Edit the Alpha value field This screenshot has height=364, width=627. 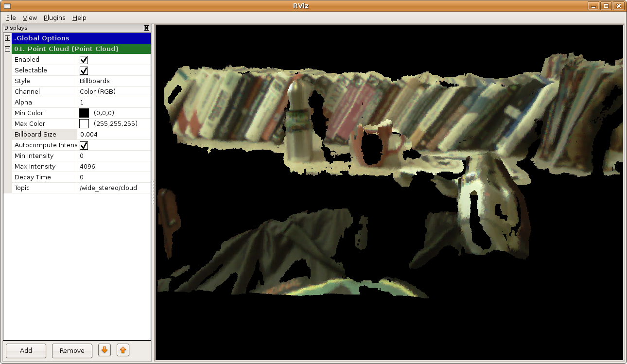point(114,102)
